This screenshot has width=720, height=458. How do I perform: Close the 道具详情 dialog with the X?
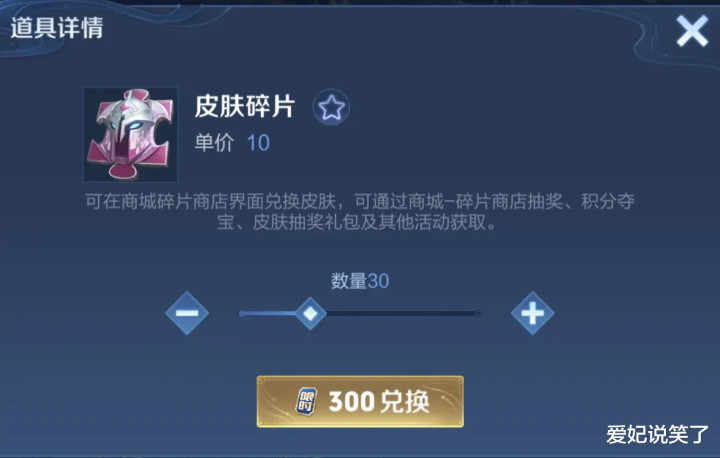692,31
